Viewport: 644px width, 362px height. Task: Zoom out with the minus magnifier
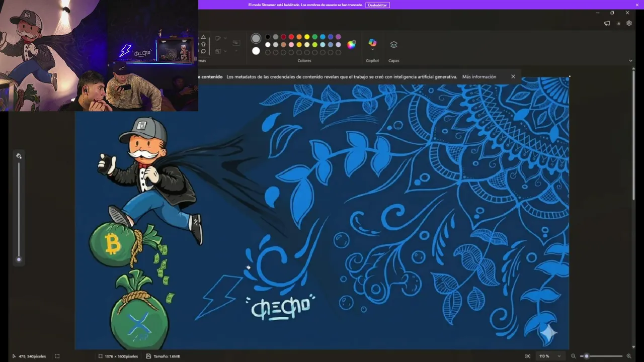point(573,356)
